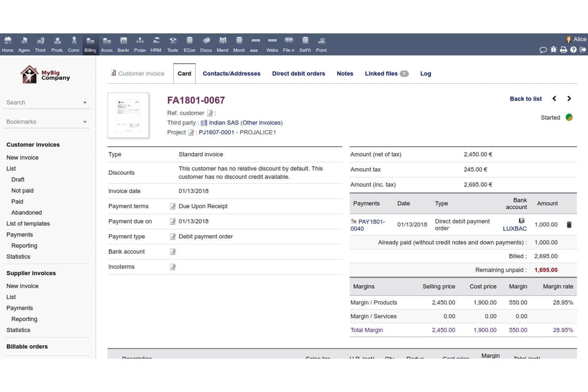This screenshot has height=392, width=588.
Task: Go to Third parties module
Action: click(x=40, y=44)
